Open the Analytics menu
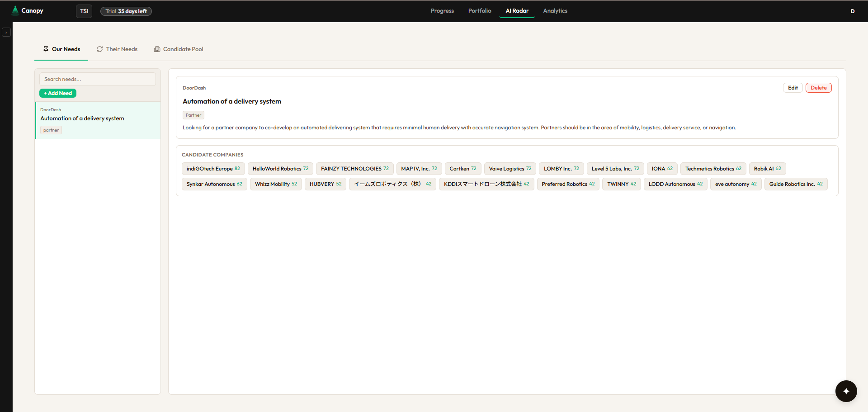 (x=555, y=11)
